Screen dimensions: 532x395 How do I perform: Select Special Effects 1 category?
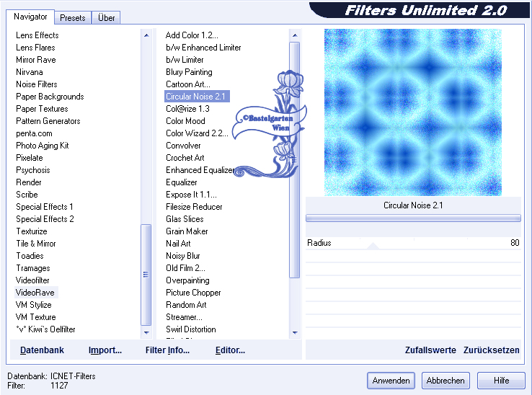(x=45, y=207)
